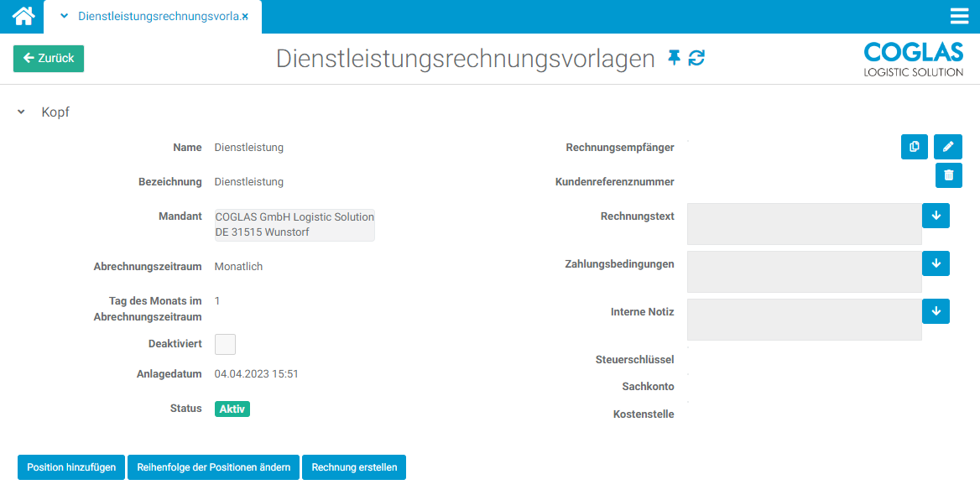
Task: Toggle the Deaktiviert checkbox
Action: [x=225, y=344]
